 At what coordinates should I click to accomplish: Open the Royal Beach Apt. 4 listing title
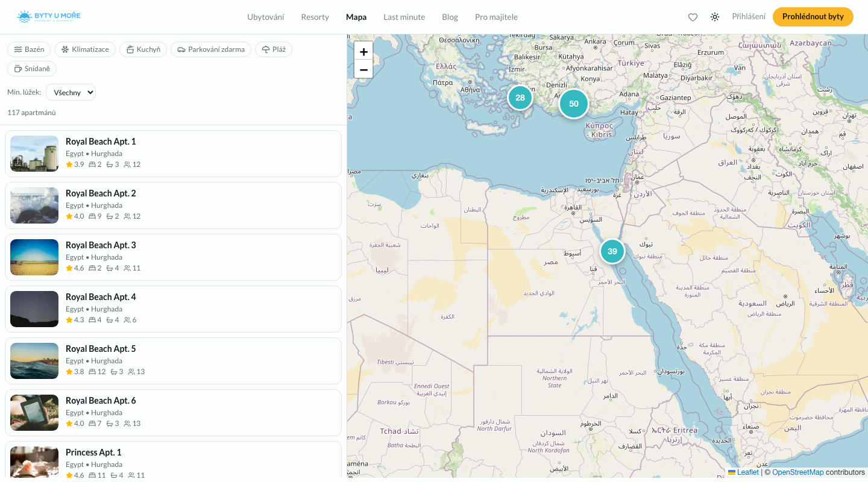click(x=101, y=297)
